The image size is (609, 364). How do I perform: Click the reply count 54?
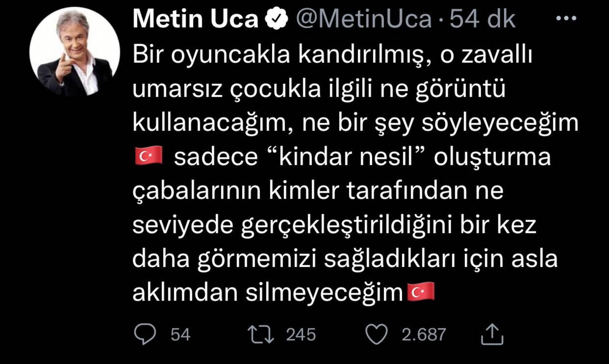tap(180, 334)
